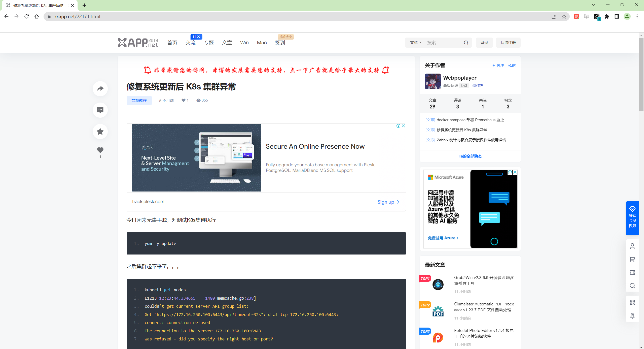Open the Chrome profile avatar
Viewport: 644px width, 349px height.
(627, 16)
